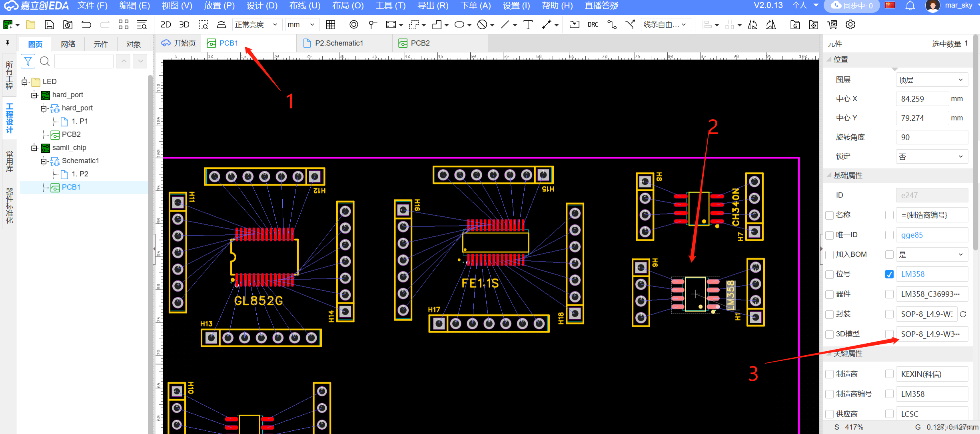Toggle the grid display icon

point(330,25)
